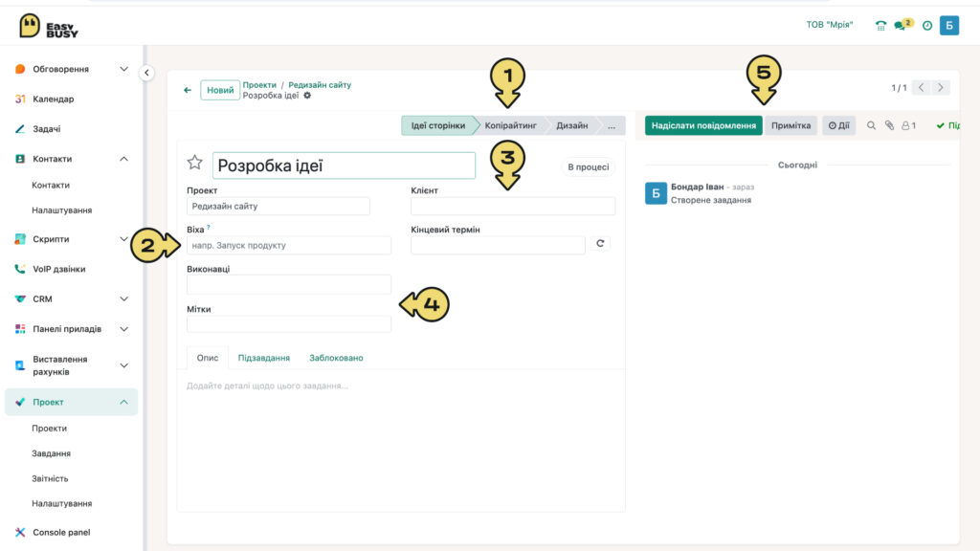Screen dimensions: 980x551
Task: Click Бондар Іван avatar in chatter
Action: [656, 193]
